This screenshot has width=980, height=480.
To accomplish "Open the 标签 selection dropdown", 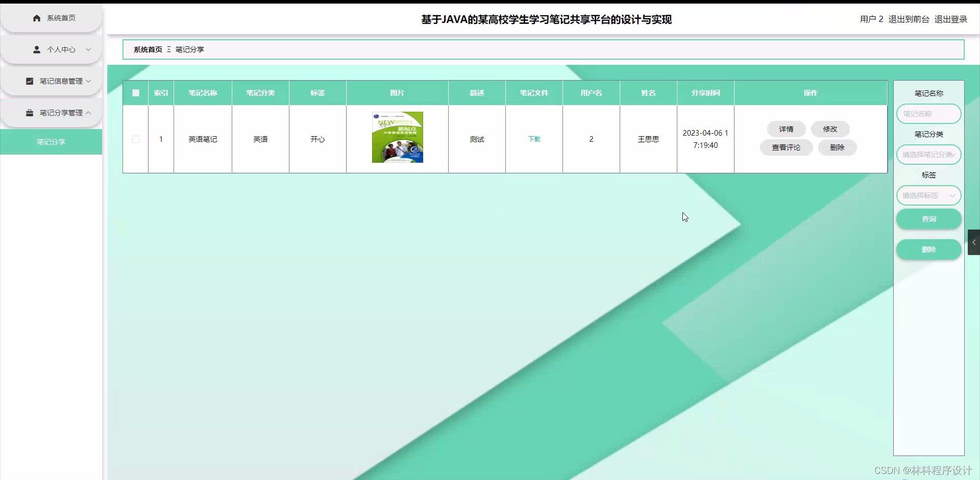I will 928,195.
